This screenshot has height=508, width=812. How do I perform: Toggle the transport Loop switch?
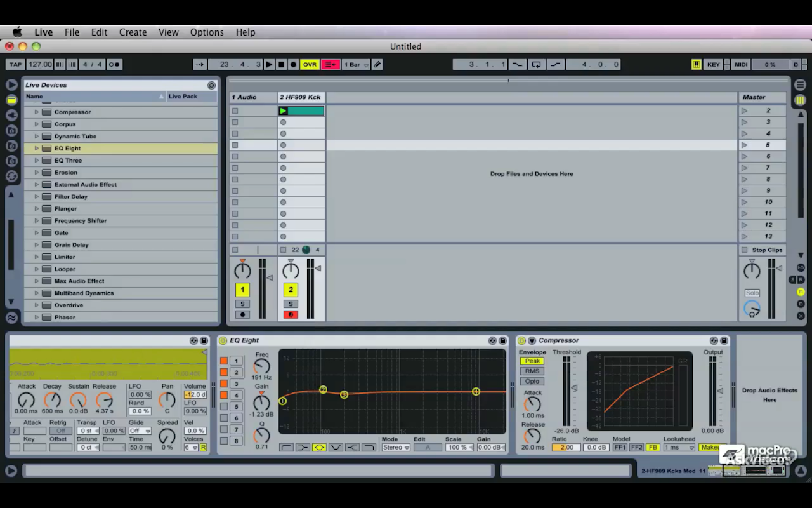point(536,64)
